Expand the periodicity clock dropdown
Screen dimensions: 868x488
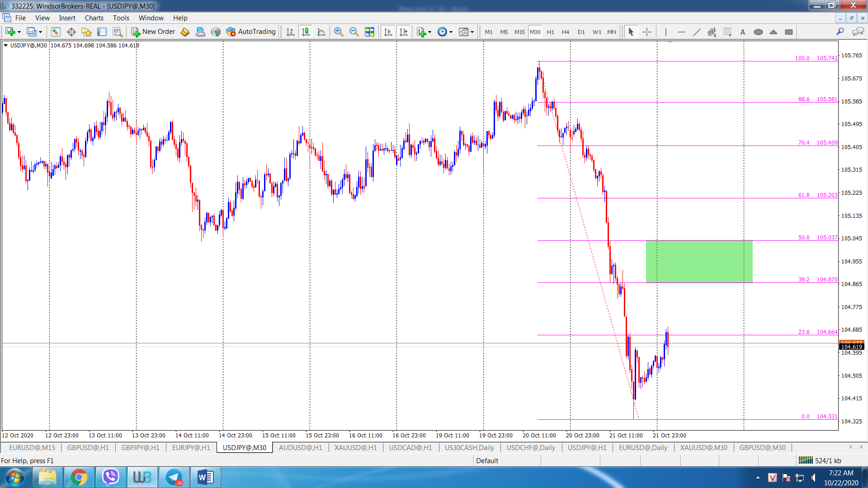tap(451, 32)
